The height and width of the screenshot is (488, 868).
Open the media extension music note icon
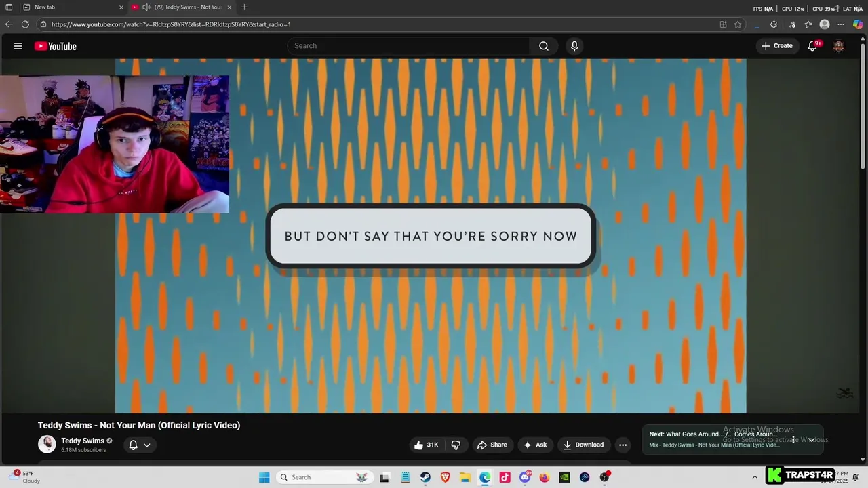pos(792,24)
